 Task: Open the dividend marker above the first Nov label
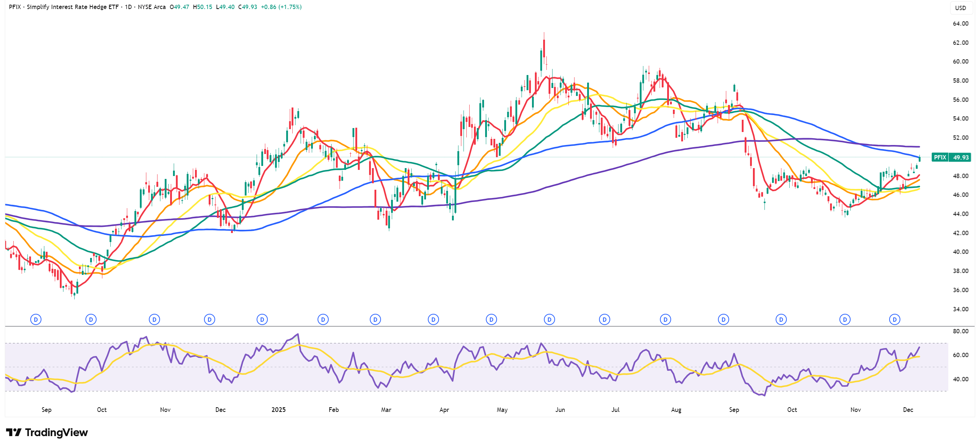[x=155, y=319]
